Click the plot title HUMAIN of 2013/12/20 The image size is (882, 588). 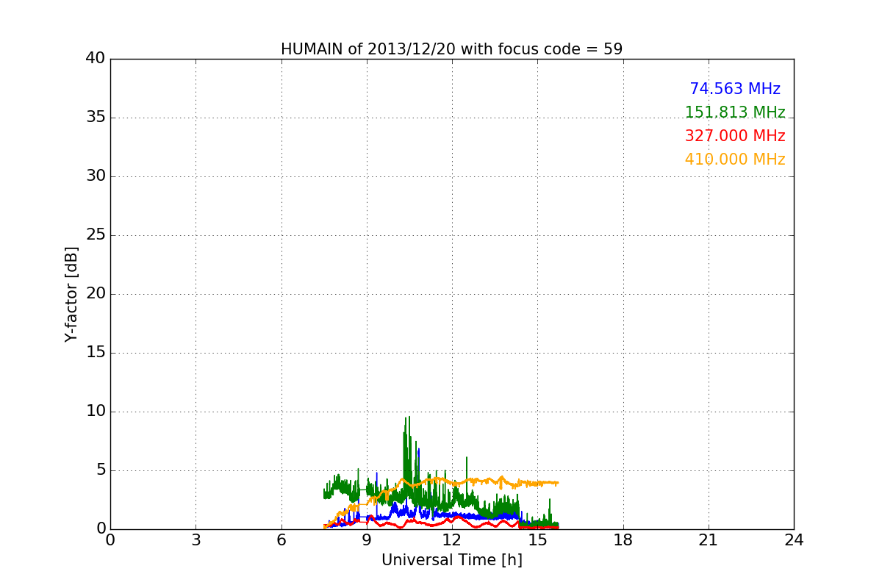click(x=451, y=49)
